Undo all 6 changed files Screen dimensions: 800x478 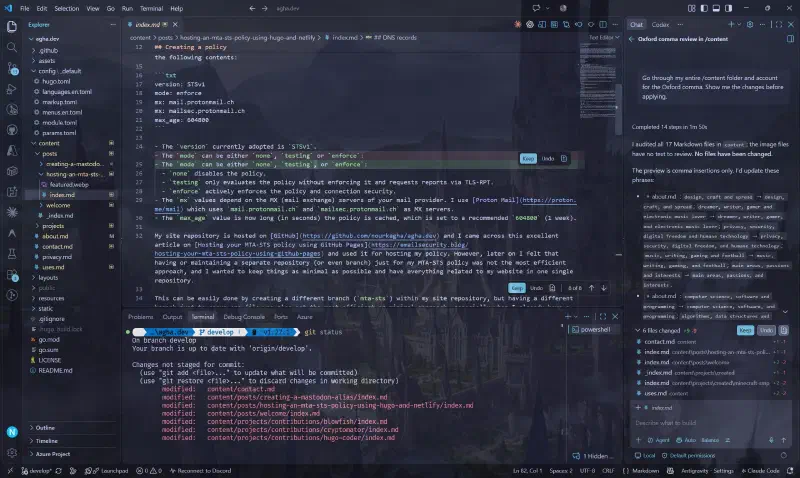click(x=766, y=330)
